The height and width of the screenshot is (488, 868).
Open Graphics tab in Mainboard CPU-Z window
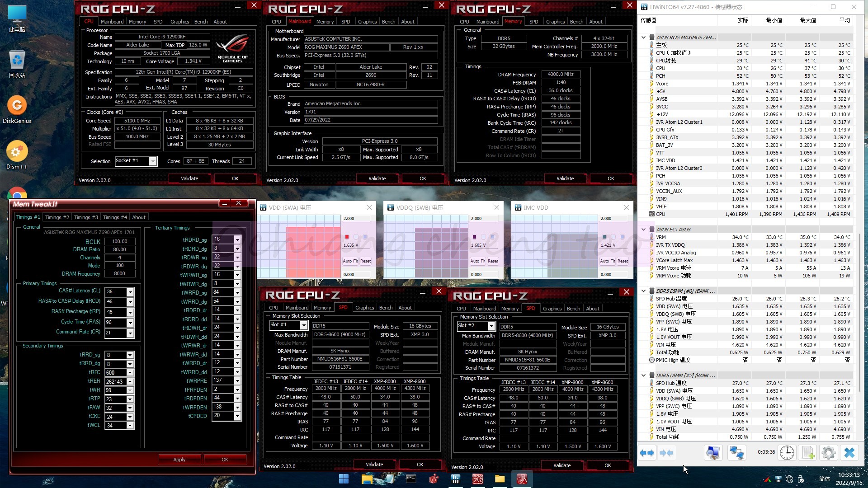(367, 22)
